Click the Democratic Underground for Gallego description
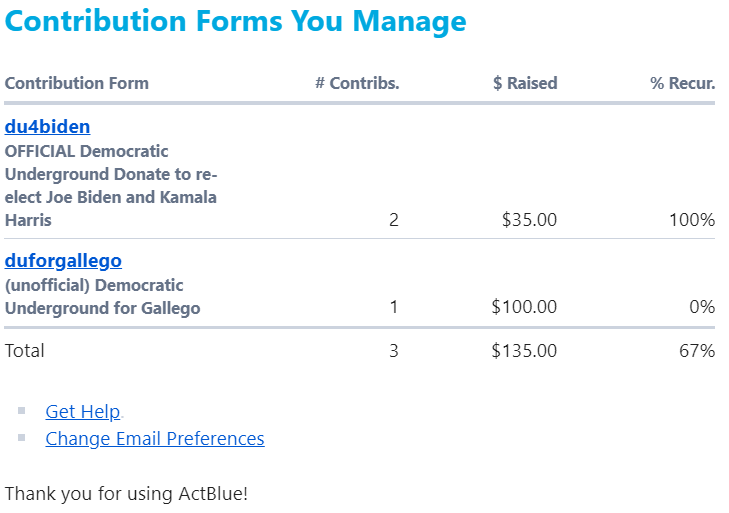The height and width of the screenshot is (513, 729). pos(102,297)
